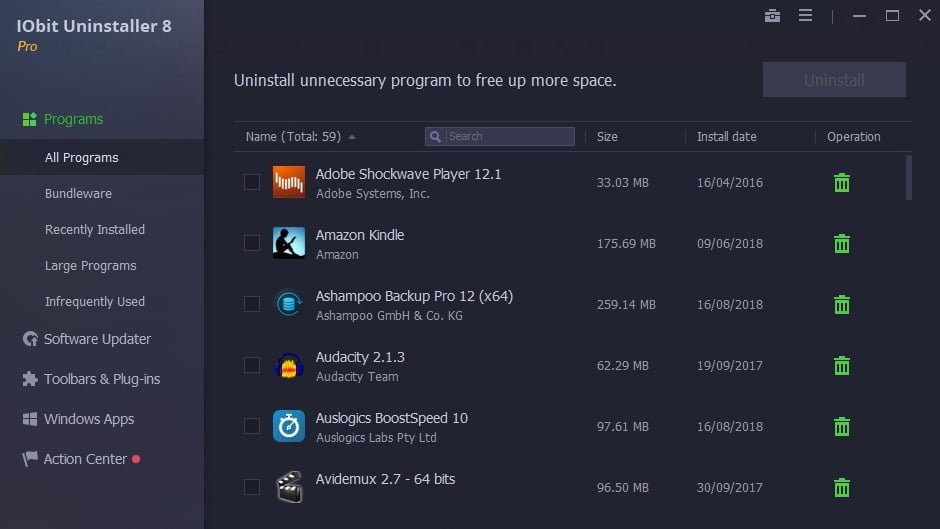This screenshot has width=940, height=529.
Task: Open the Bundleware category
Action: (x=78, y=194)
